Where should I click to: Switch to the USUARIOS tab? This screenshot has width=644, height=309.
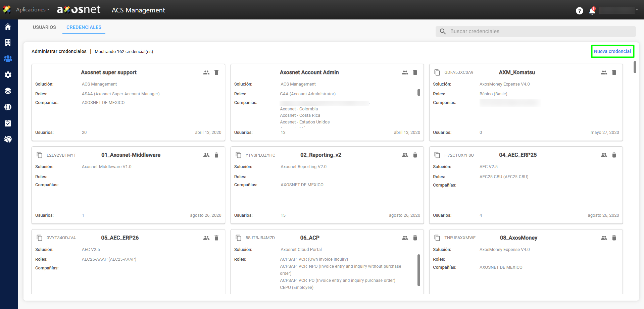[44, 27]
